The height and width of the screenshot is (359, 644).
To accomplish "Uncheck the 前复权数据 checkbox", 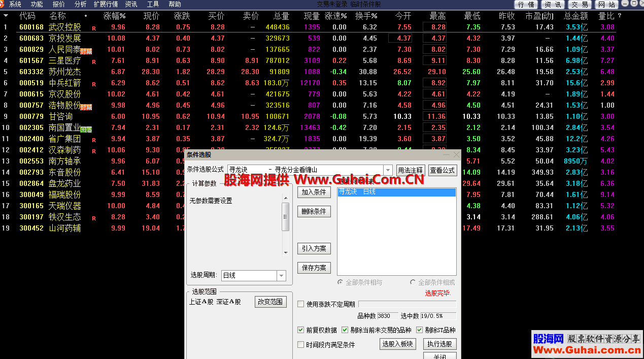I will pos(301,330).
